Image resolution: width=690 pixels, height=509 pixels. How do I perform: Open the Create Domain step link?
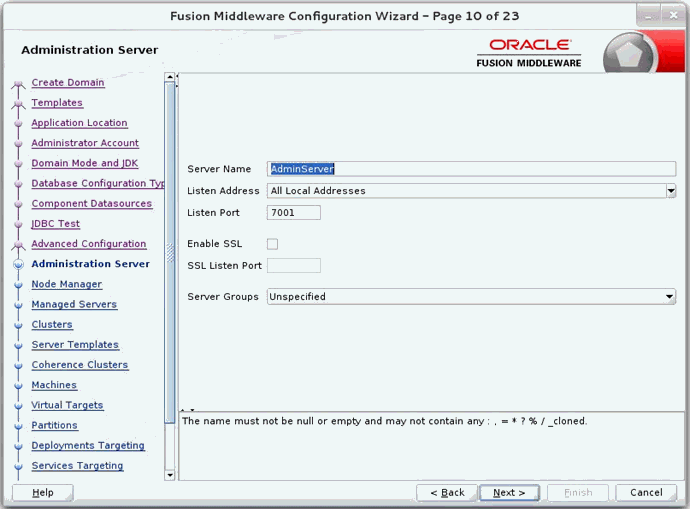pyautogui.click(x=68, y=82)
